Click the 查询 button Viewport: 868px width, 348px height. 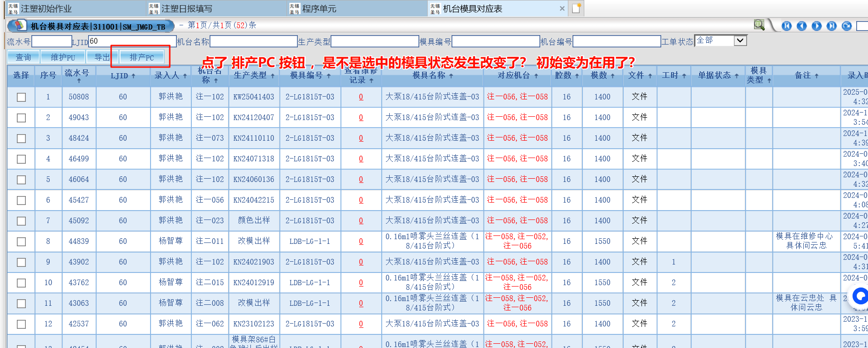pyautogui.click(x=23, y=57)
